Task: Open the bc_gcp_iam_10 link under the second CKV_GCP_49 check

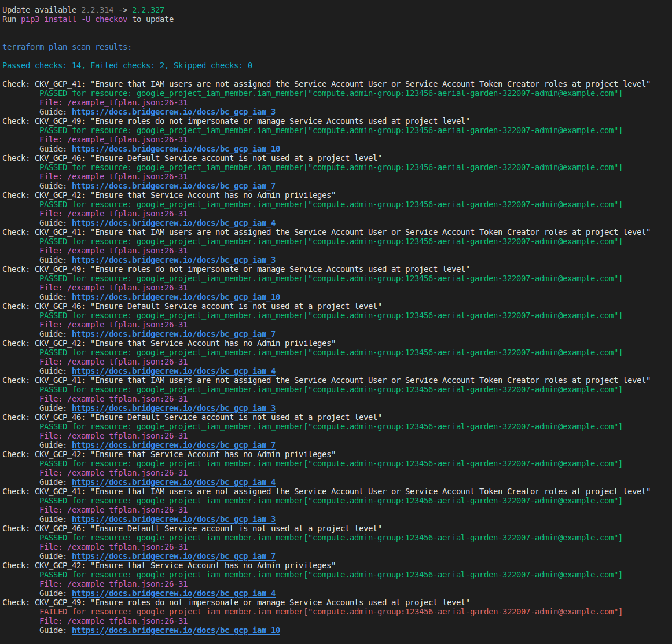Action: coord(175,297)
